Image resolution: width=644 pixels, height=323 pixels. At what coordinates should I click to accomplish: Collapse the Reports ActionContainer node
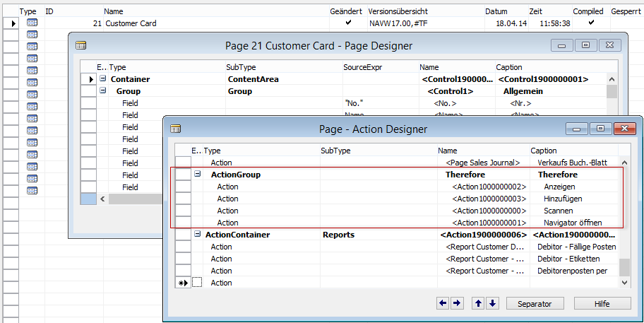tap(198, 235)
